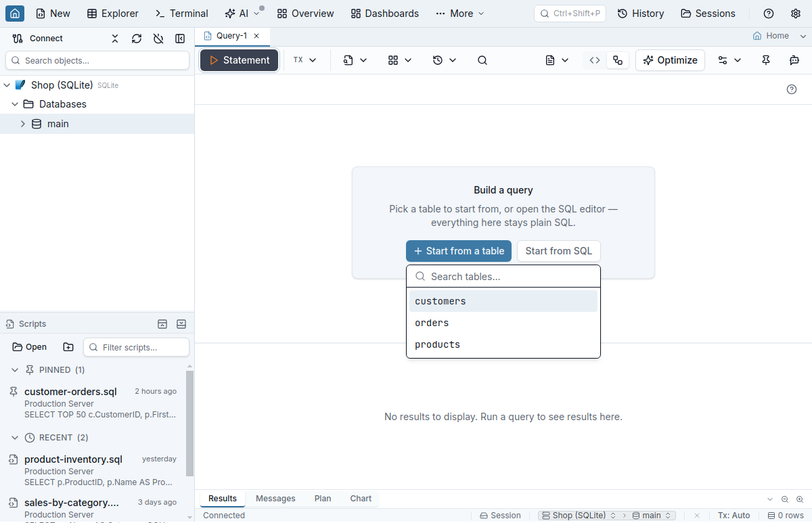This screenshot has width=812, height=523.
Task: Open the Terminal view
Action: pyautogui.click(x=182, y=14)
